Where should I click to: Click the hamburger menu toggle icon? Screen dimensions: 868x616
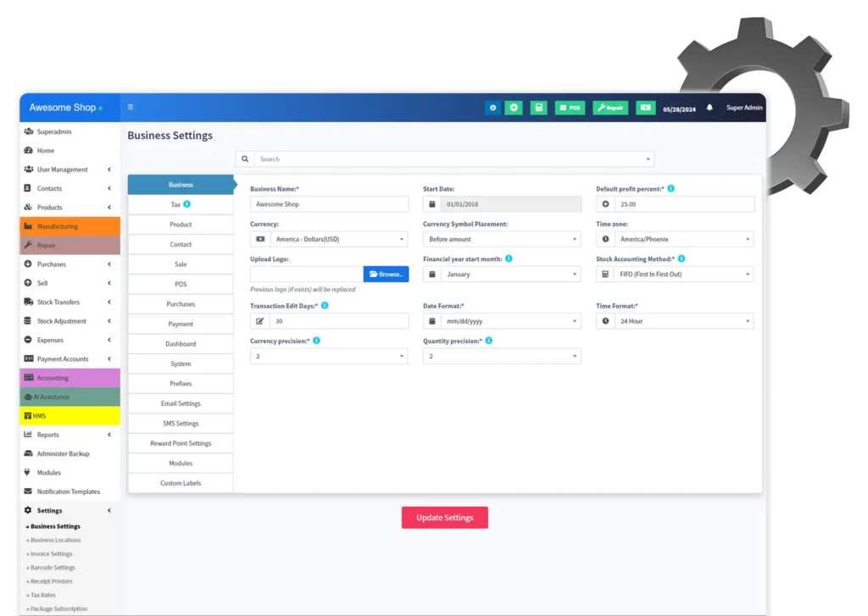(130, 108)
